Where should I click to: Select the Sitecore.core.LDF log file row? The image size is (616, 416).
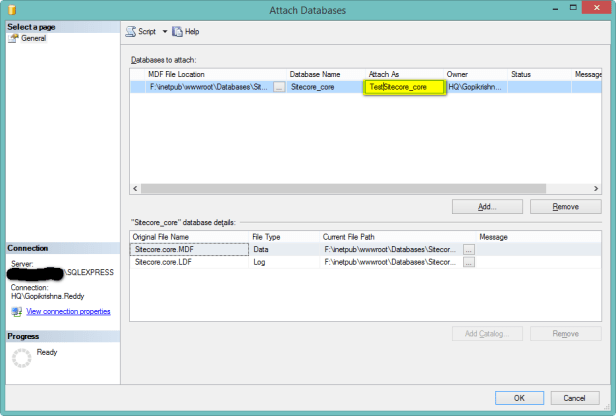(x=190, y=262)
